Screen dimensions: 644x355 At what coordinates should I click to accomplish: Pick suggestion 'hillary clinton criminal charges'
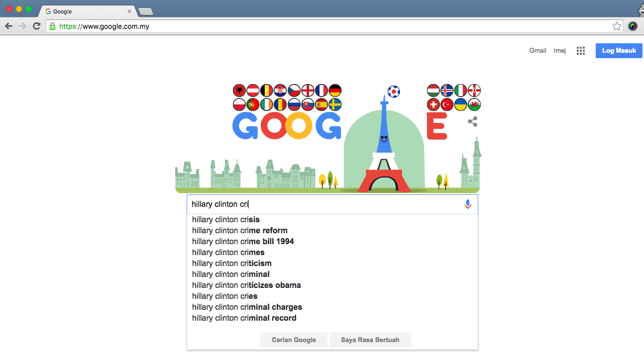click(332, 307)
